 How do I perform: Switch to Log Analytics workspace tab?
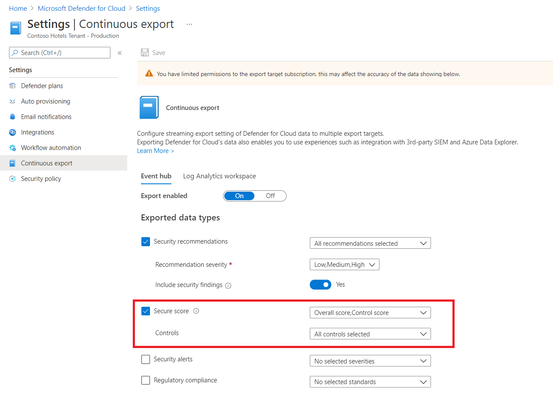pyautogui.click(x=219, y=176)
